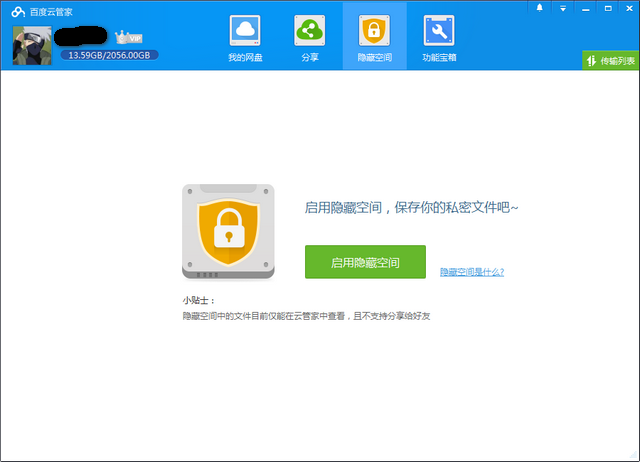Image resolution: width=640 pixels, height=462 pixels.
Task: Click the tip text about 隐藏空间中的文件
Action: click(x=306, y=316)
